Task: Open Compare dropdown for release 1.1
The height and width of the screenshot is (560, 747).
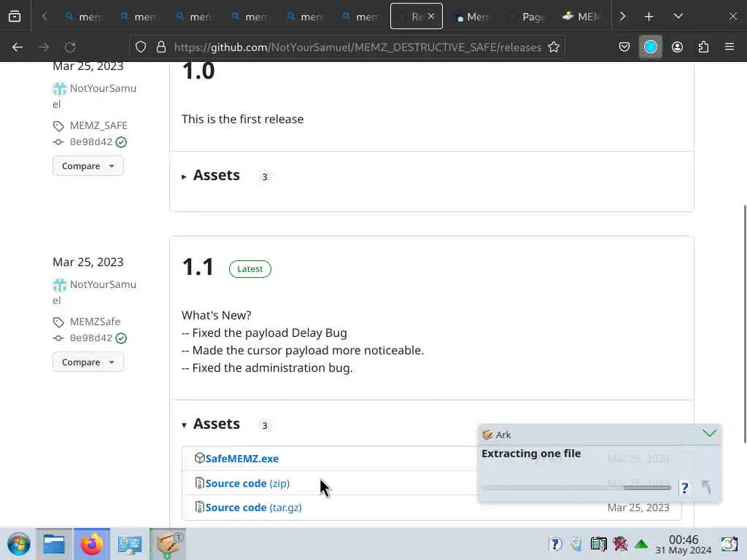Action: 88,362
